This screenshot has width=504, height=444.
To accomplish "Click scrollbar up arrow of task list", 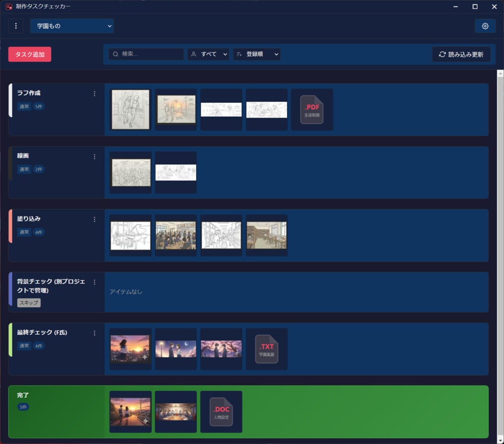I will click(x=500, y=73).
